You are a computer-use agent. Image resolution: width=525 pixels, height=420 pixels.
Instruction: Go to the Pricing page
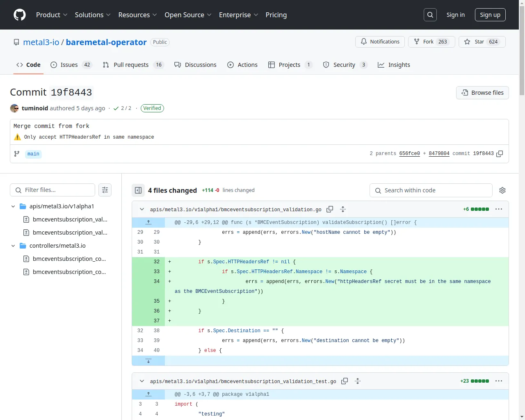276,15
